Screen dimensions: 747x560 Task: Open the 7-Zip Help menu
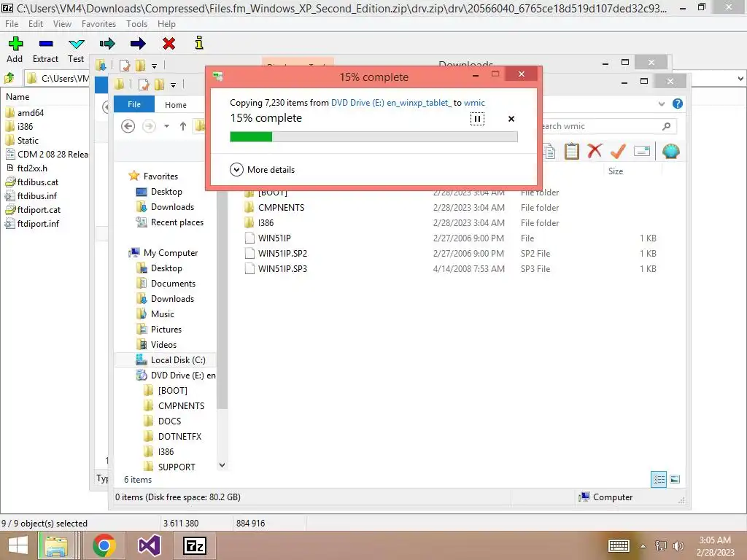click(x=166, y=24)
